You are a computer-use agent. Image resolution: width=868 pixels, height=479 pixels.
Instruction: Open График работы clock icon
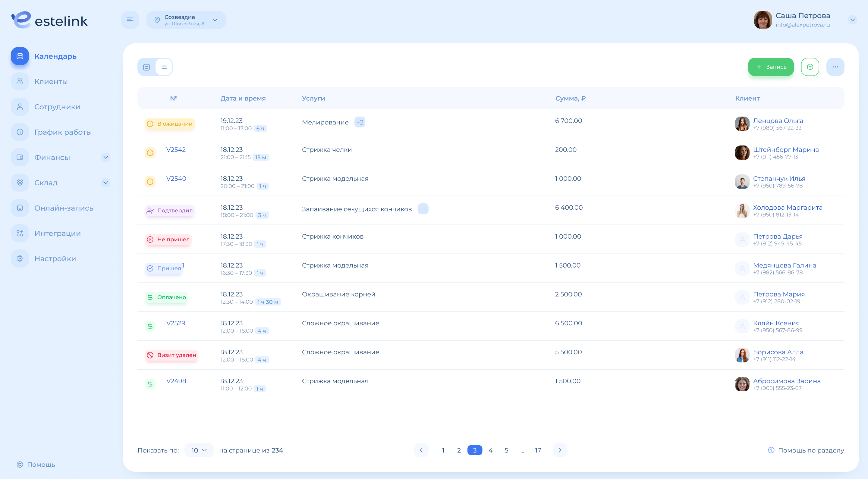click(20, 132)
